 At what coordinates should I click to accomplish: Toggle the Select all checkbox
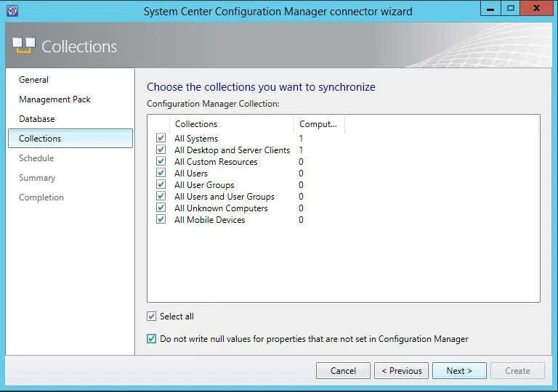pyautogui.click(x=152, y=317)
